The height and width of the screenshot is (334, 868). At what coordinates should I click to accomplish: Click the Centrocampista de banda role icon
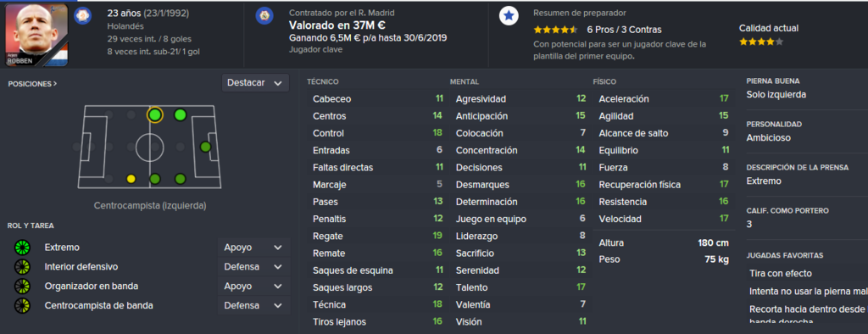(22, 305)
